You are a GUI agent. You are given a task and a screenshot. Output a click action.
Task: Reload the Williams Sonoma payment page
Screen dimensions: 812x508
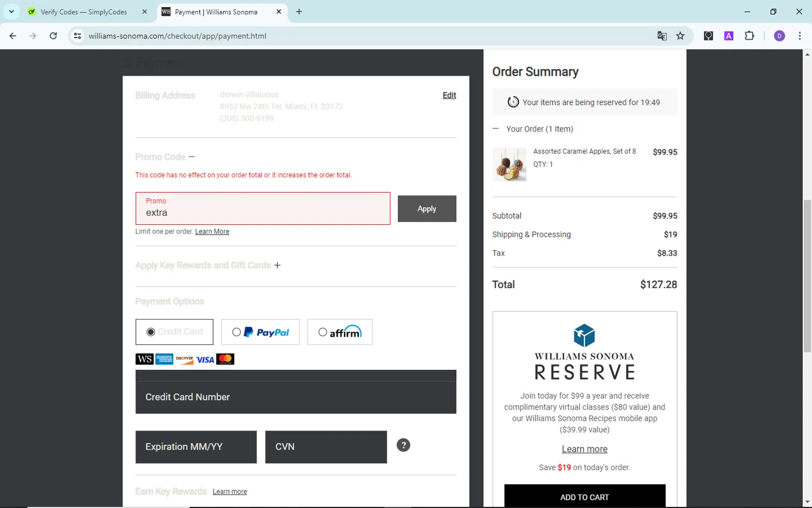click(x=53, y=36)
